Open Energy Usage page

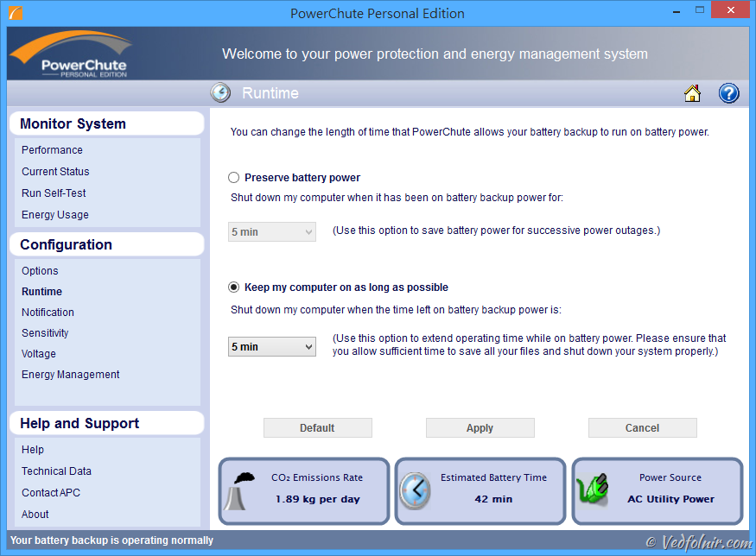[x=55, y=215]
